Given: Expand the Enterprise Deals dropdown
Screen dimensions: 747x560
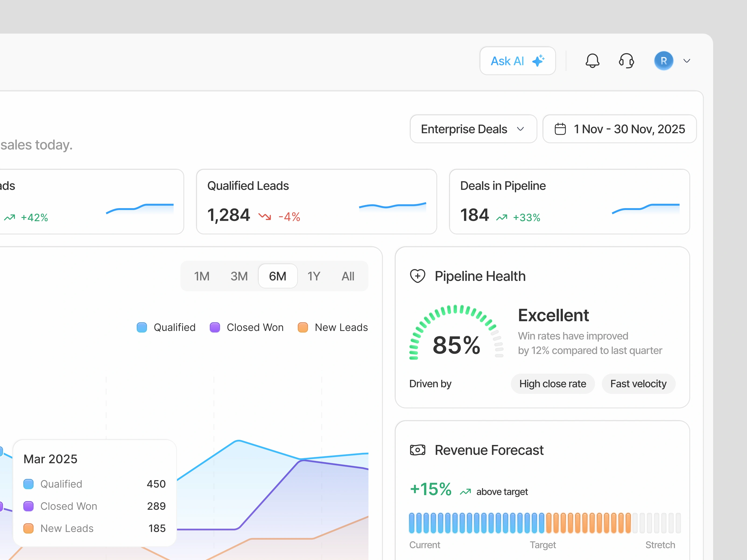Looking at the screenshot, I should tap(473, 129).
